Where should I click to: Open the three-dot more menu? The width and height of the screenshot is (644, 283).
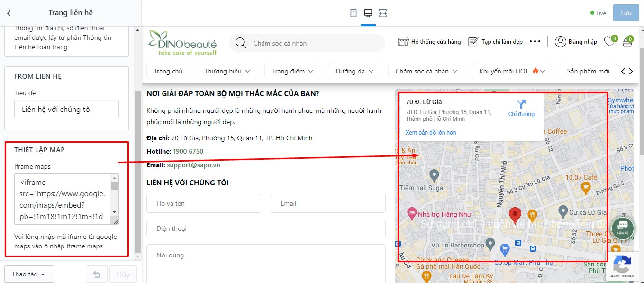pos(535,42)
